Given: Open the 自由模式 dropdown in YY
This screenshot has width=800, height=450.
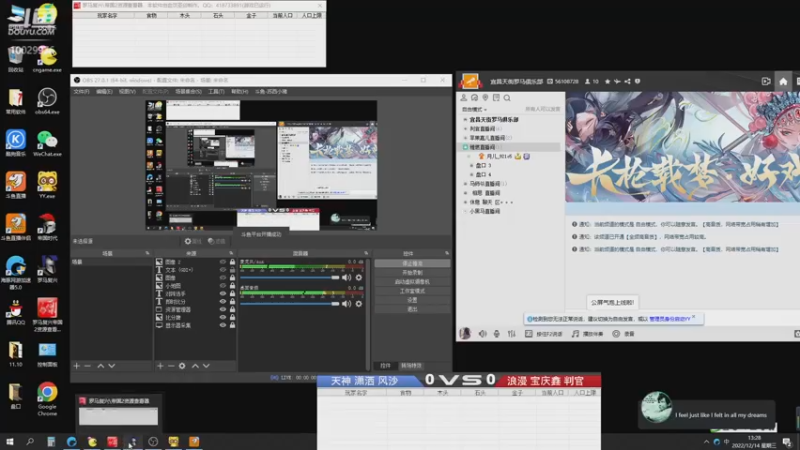Looking at the screenshot, I should click(474, 109).
